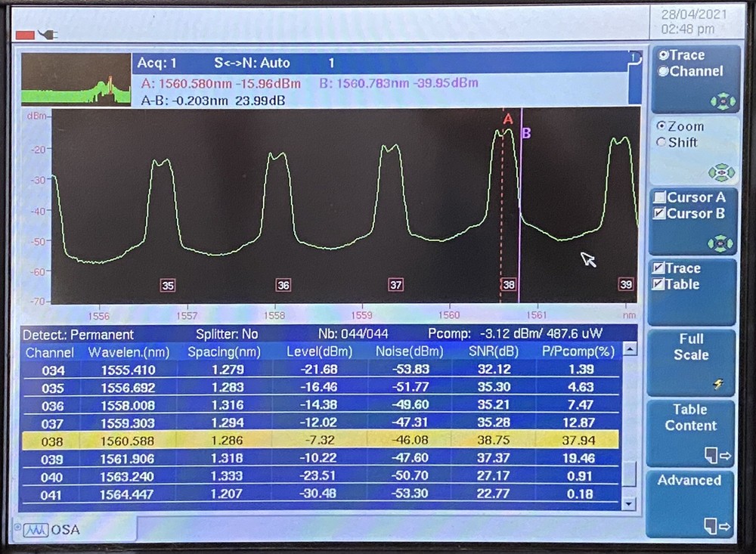Click the table scrollbar down arrow
The width and height of the screenshot is (756, 554).
point(629,504)
